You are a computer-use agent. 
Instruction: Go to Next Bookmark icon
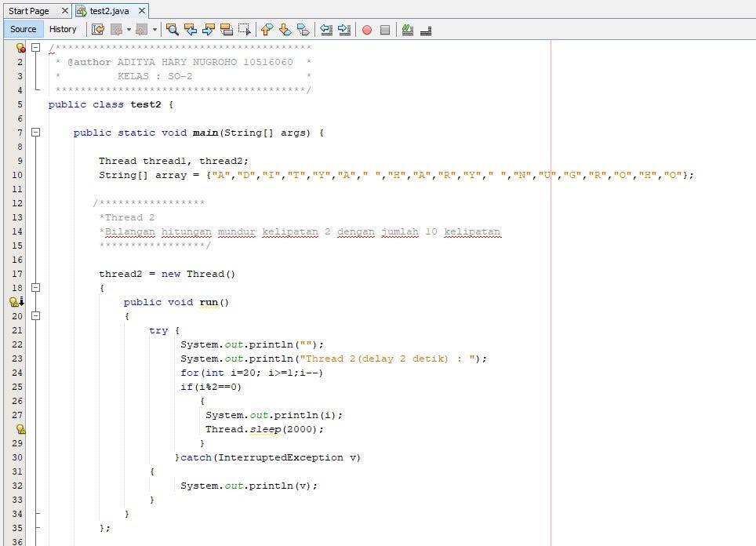tap(285, 30)
